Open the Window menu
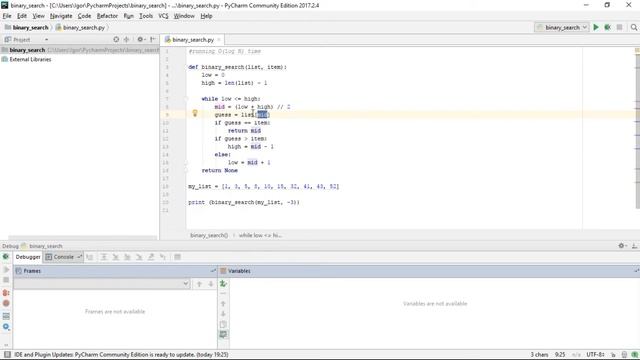Screen dimensions: 640x360 coord(184,16)
